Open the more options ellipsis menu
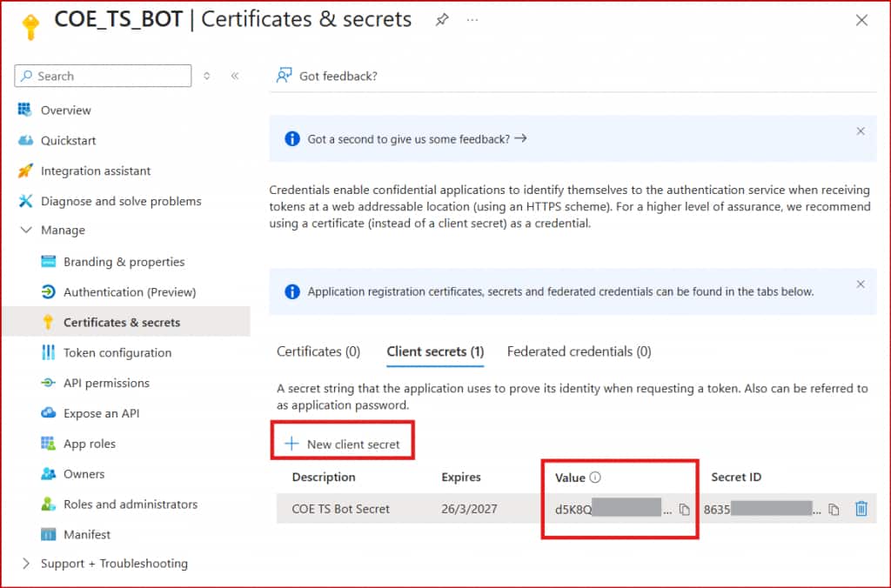This screenshot has height=588, width=891. (x=472, y=20)
